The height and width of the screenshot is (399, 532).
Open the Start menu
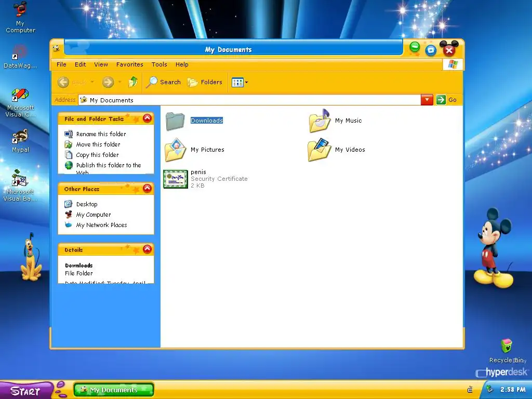click(25, 391)
